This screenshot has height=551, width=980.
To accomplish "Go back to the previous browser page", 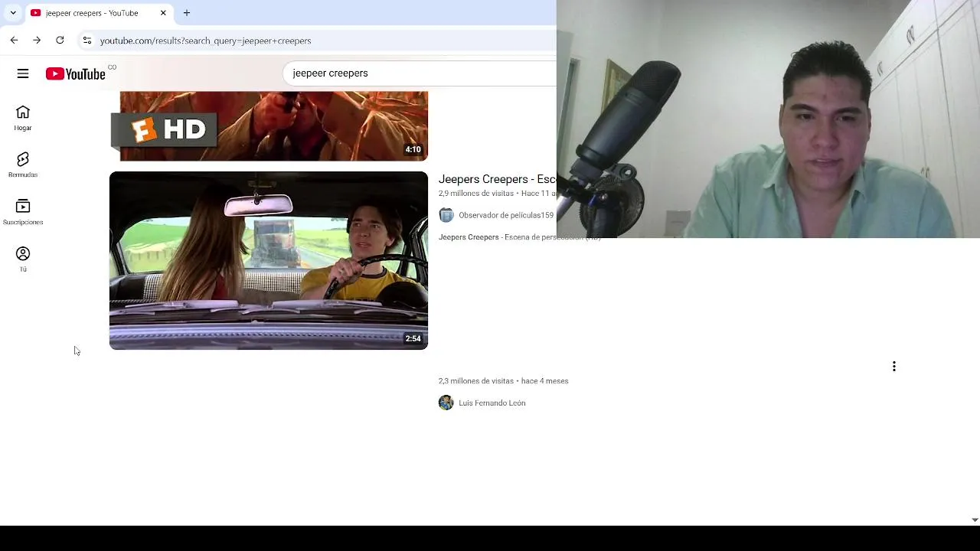I will pos(14,40).
